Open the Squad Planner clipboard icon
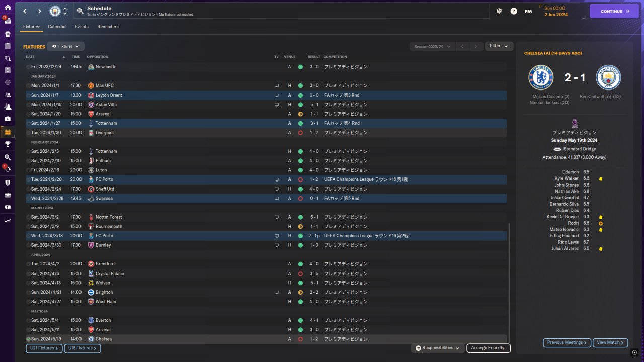Screen dimensions: 644x362 point(8,46)
